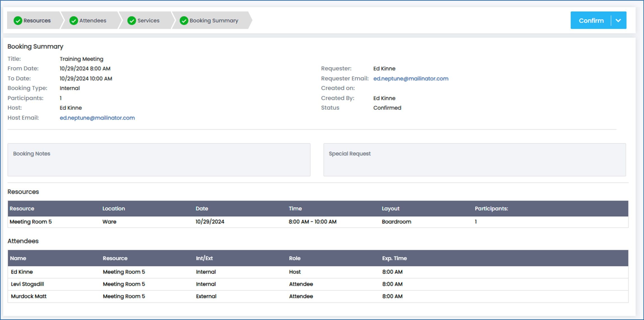Open the host email link ed.neptune@mailinator.com

pos(97,118)
